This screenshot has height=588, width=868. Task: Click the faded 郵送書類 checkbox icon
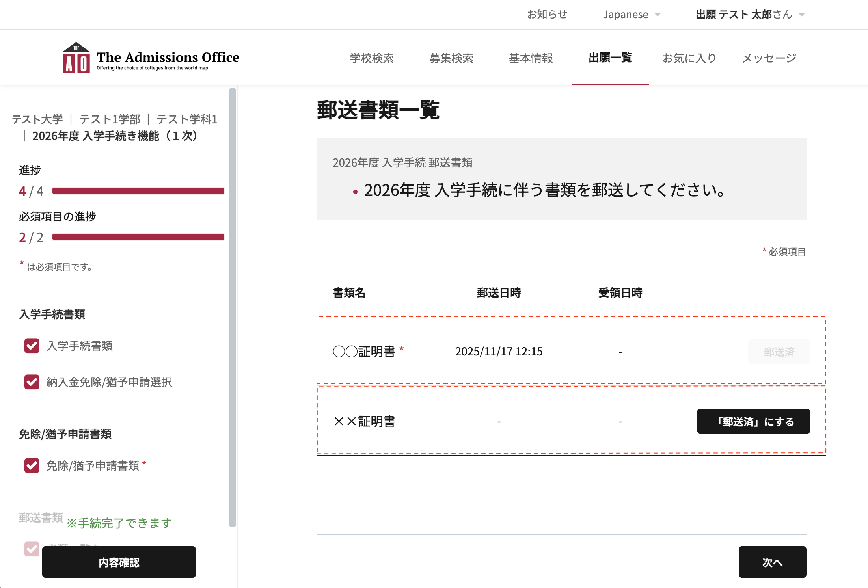[x=32, y=548]
